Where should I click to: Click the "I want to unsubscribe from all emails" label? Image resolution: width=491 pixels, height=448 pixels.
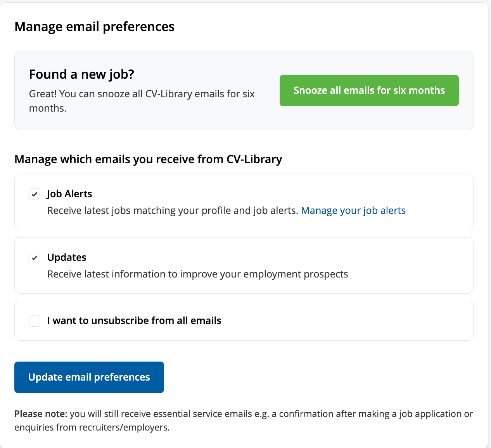point(134,320)
